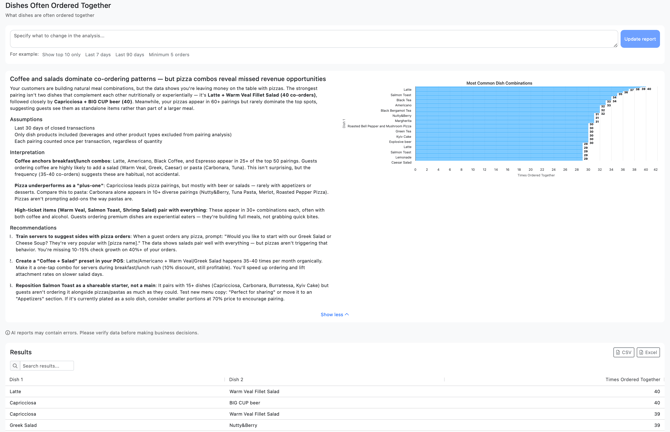Apply the 'Minimum 5 orders' example

point(169,55)
